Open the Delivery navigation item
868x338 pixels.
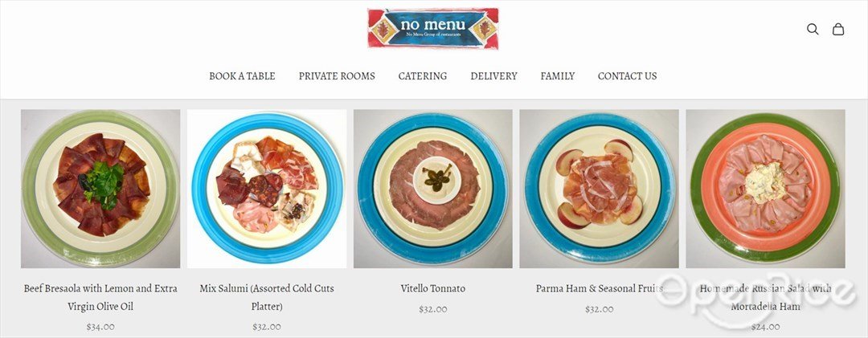tap(493, 75)
